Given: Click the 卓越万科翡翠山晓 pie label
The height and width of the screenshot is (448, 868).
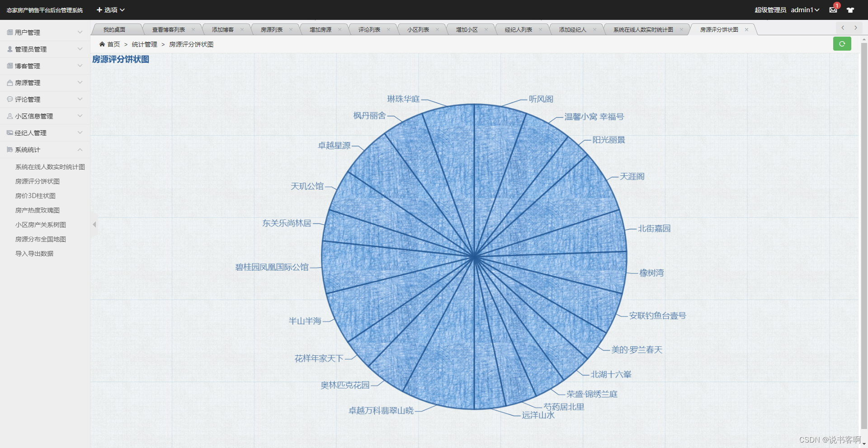Looking at the screenshot, I should point(381,410).
